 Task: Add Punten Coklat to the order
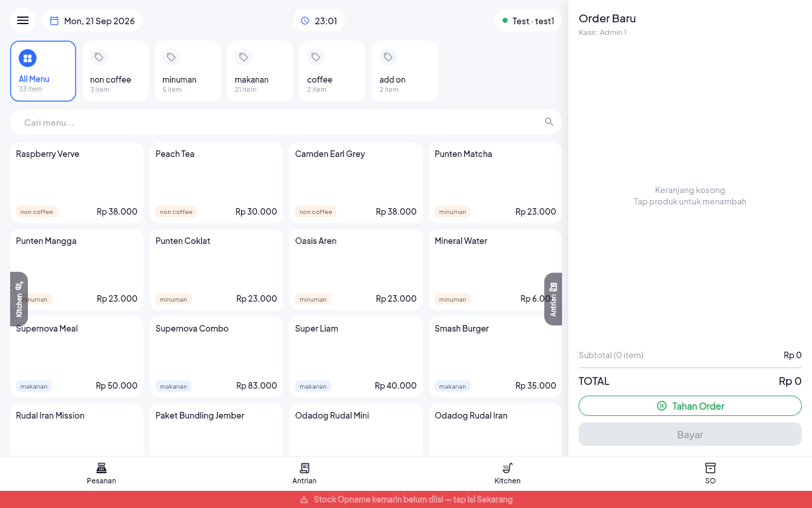(216, 270)
